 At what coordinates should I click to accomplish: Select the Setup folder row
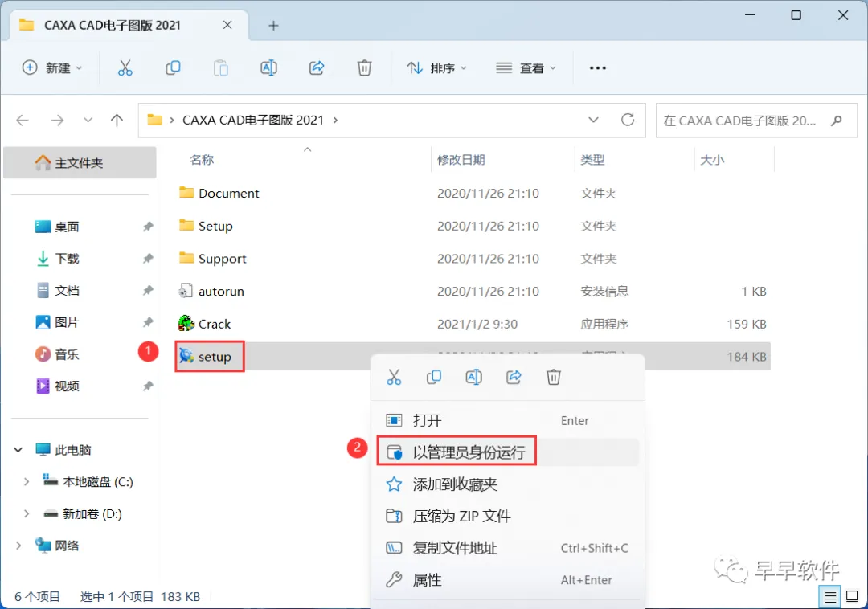pos(473,226)
